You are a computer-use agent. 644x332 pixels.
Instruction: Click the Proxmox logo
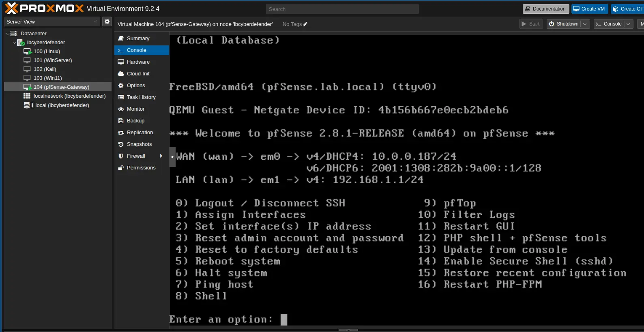click(x=44, y=9)
